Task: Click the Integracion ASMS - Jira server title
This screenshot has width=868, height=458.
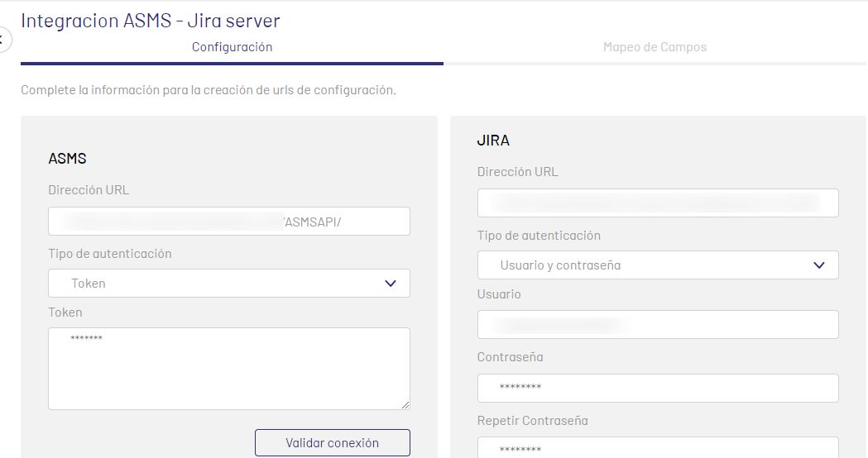Action: [151, 21]
